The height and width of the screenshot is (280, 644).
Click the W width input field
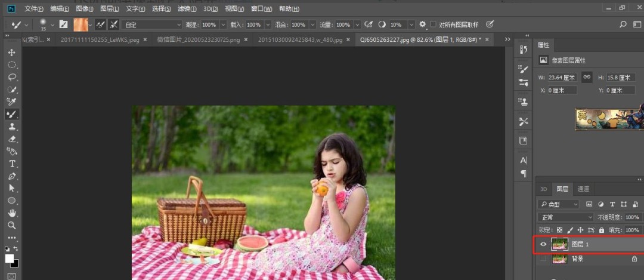[x=562, y=78]
